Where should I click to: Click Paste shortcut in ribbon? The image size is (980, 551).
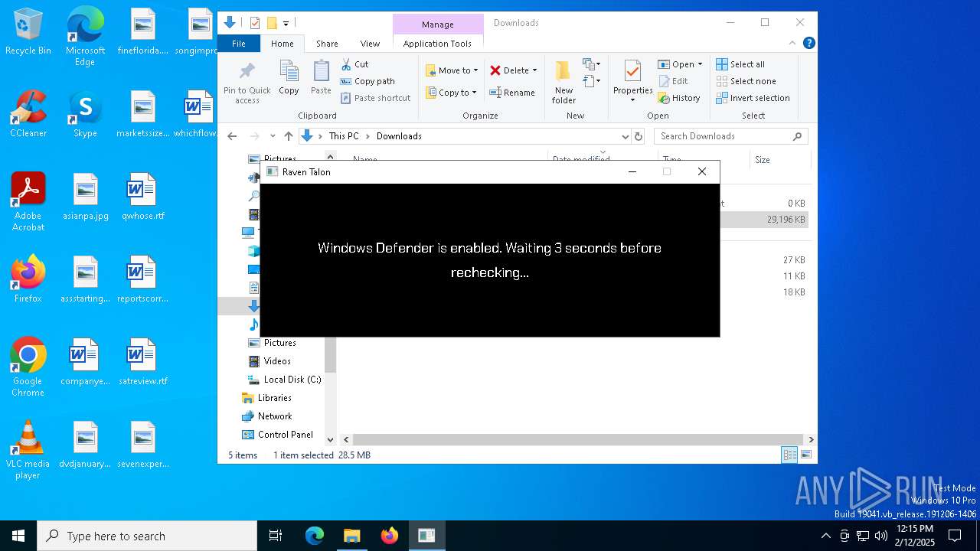375,98
